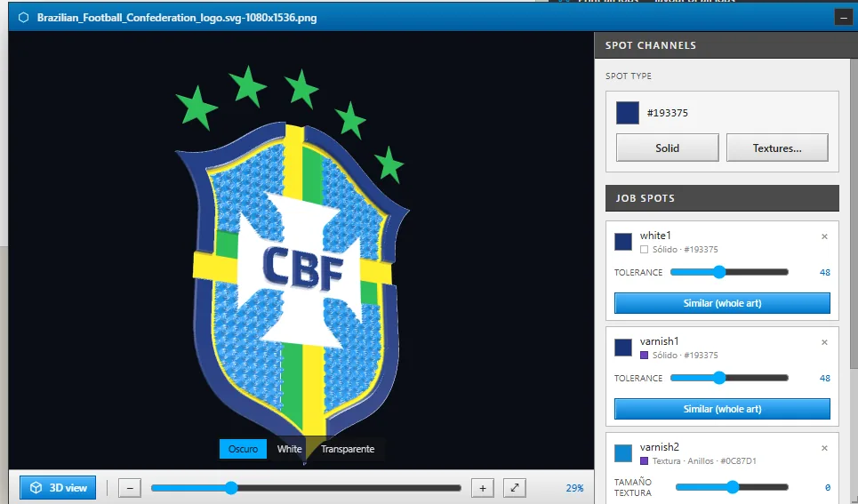This screenshot has width=858, height=504.
Task: Adjust the varnish1 tolerance slider
Action: tap(729, 378)
